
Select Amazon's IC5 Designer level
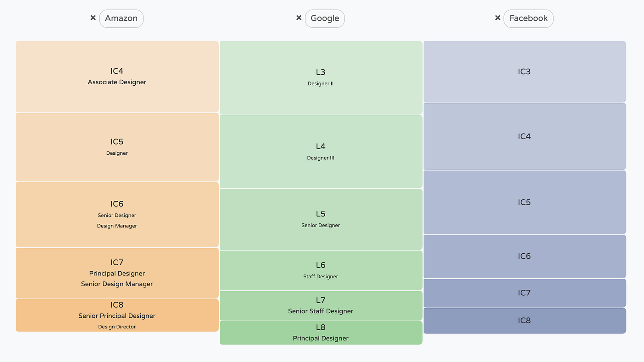(x=117, y=147)
